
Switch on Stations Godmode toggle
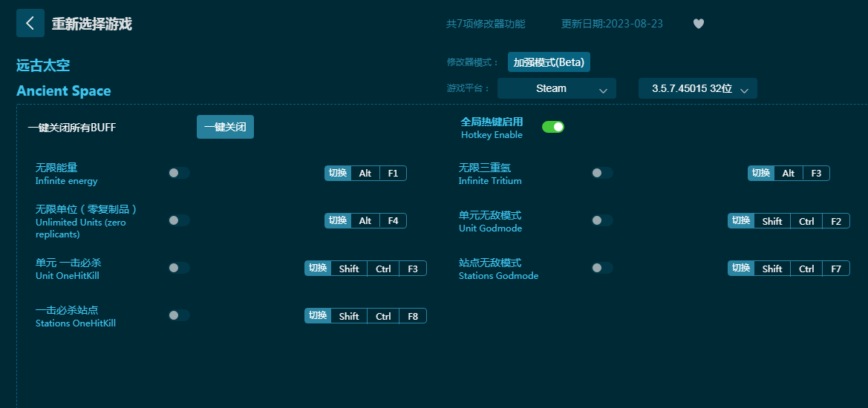tap(601, 268)
